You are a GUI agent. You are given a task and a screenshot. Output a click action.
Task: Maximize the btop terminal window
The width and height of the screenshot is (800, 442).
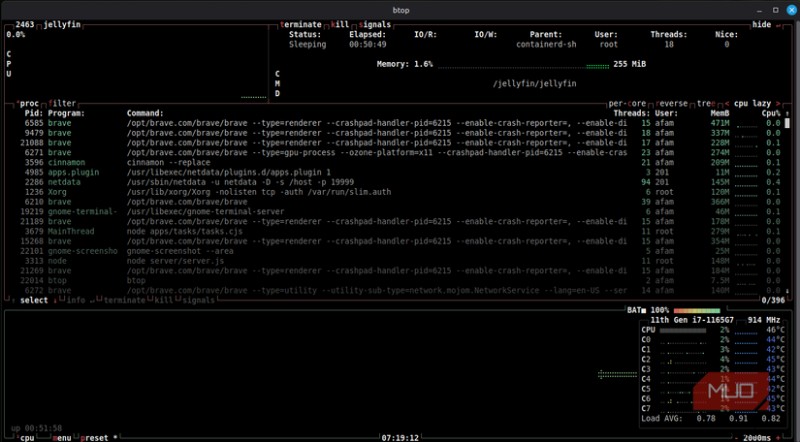coord(776,10)
